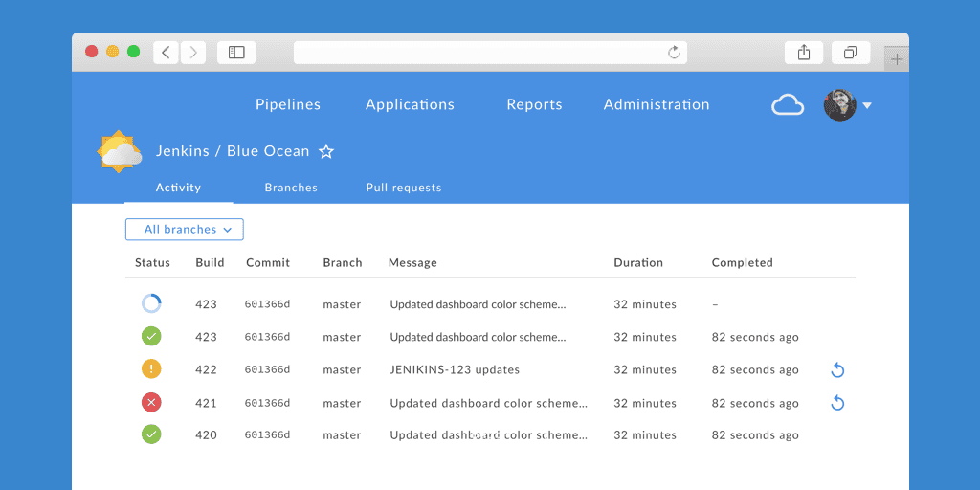Rerun failed build 421 with replay icon
The image size is (980, 490).
(x=837, y=403)
